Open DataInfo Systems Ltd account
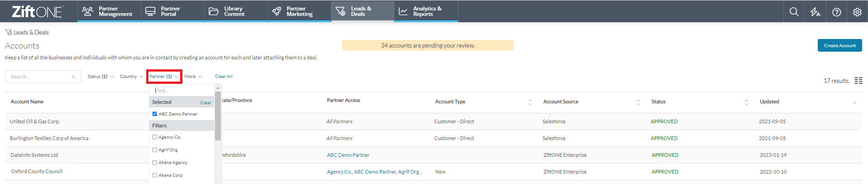This screenshot has width=868, height=184. (34, 155)
